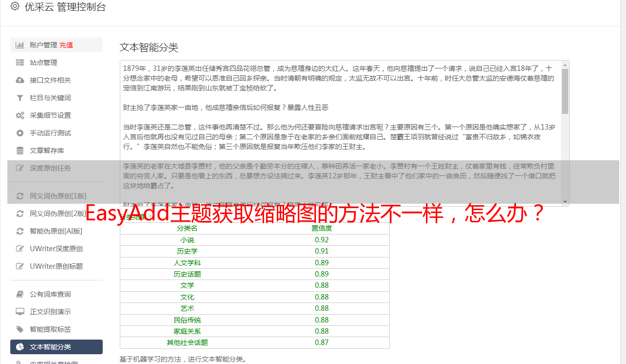The height and width of the screenshot is (364, 626).
Task: Click the 历史话题 category cell
Action: pos(187,274)
